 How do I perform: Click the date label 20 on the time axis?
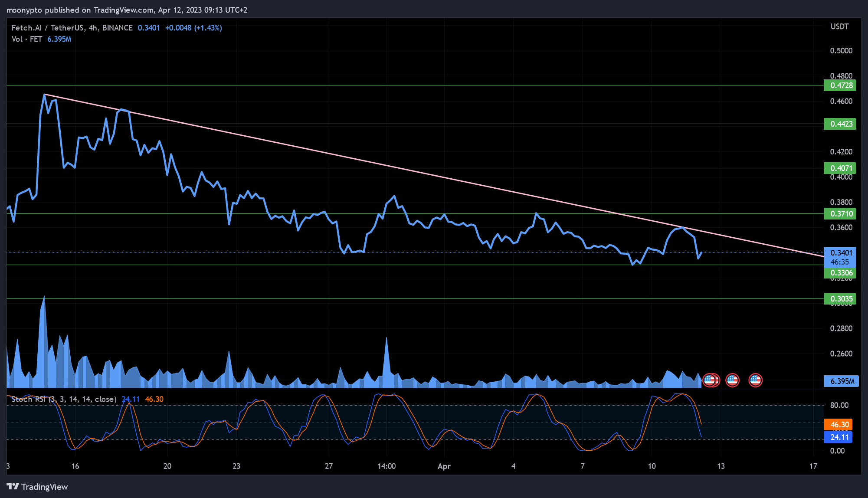click(x=167, y=466)
